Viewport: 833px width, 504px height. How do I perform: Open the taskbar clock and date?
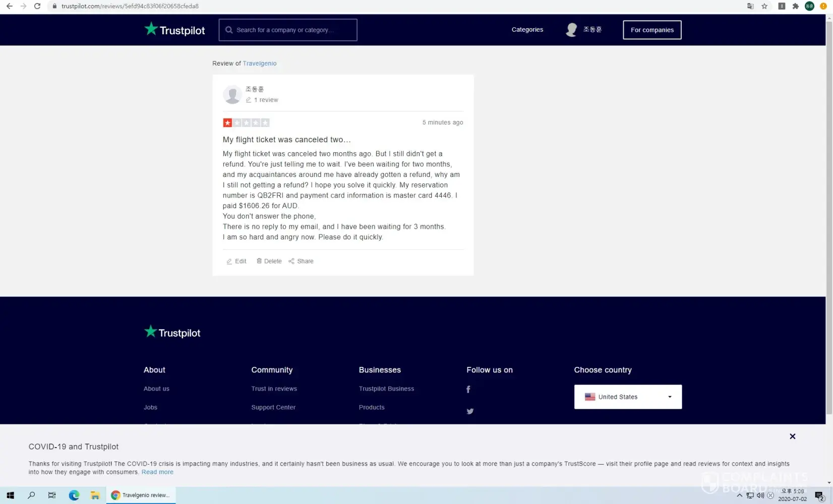[792, 495]
